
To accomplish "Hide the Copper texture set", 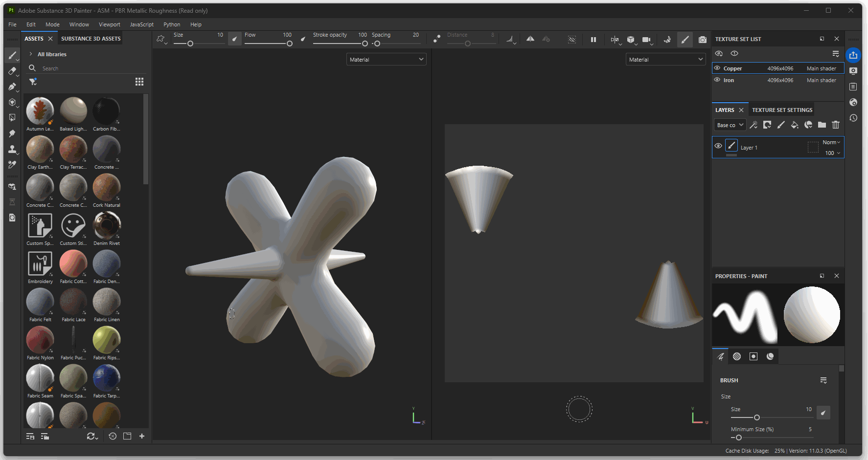I will point(717,68).
